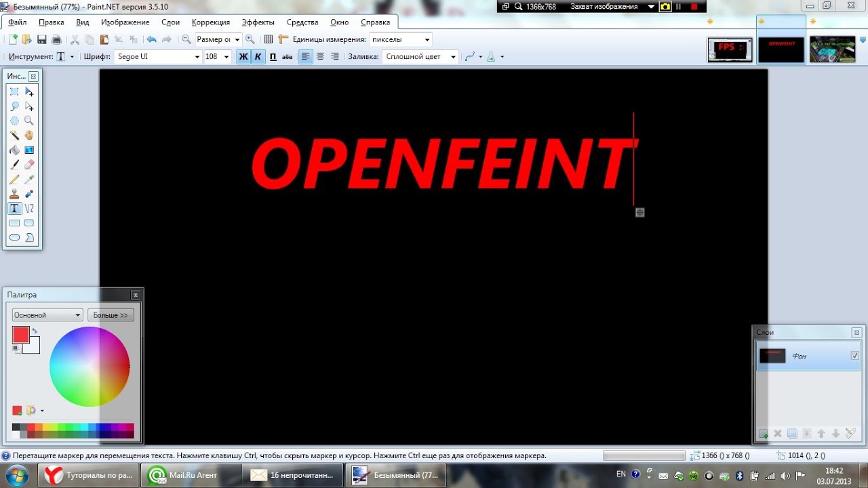Image resolution: width=868 pixels, height=488 pixels.
Task: Click the Больше >> button in palette
Action: [x=111, y=315]
